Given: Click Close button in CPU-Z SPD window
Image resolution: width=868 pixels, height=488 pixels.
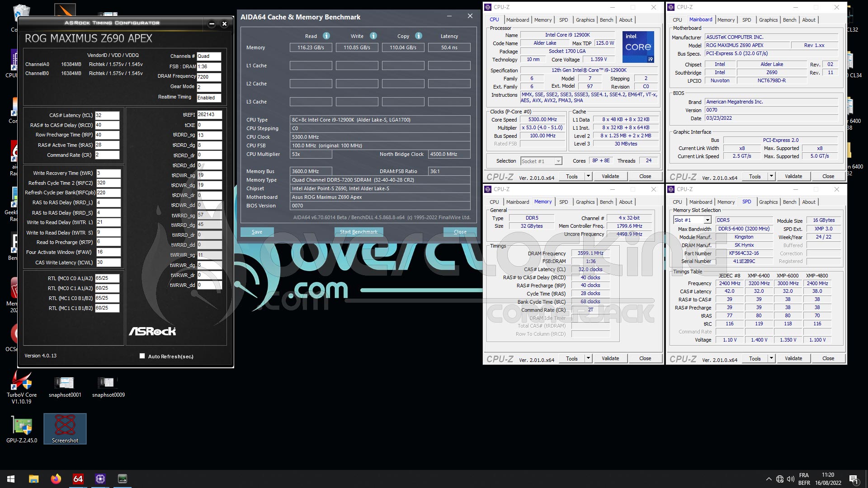Looking at the screenshot, I should pos(828,358).
